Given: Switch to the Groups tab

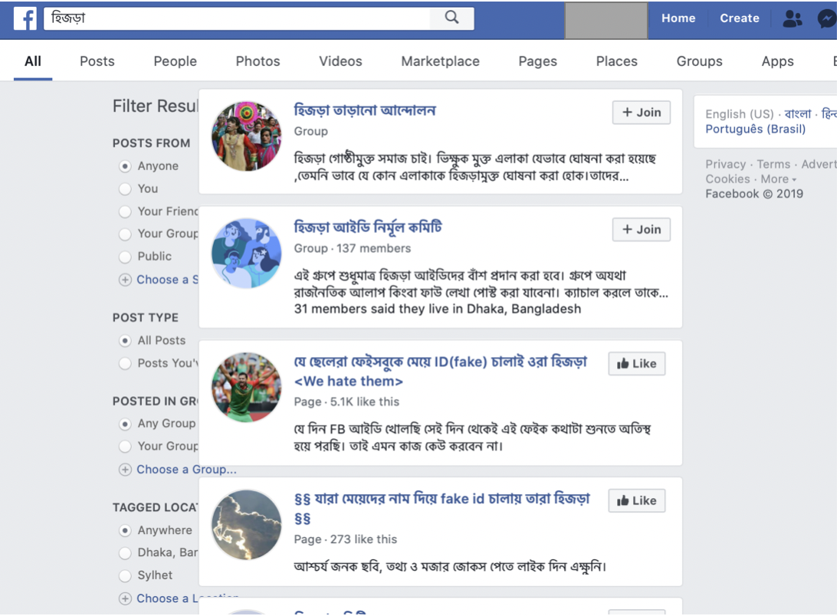Looking at the screenshot, I should [x=699, y=61].
